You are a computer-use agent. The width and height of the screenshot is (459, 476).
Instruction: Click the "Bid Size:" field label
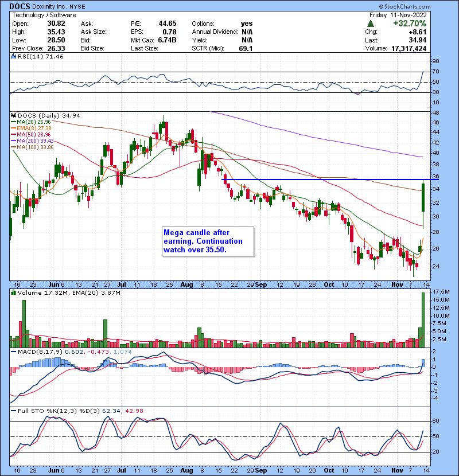[x=92, y=48]
